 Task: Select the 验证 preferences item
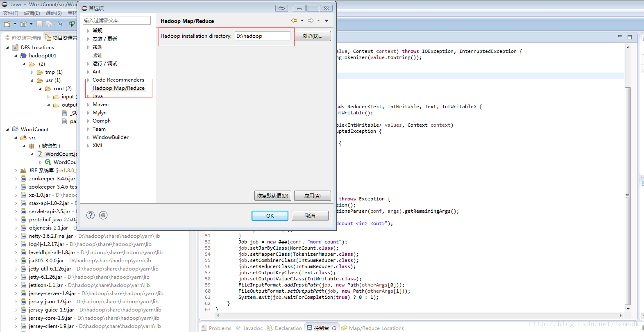pos(98,55)
